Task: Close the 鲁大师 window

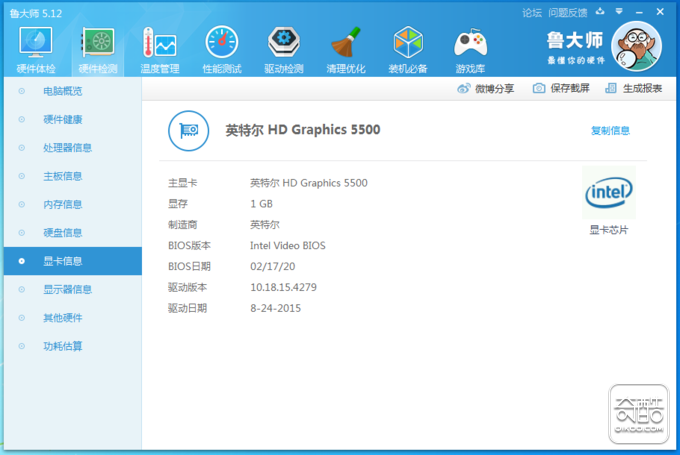Action: 660,12
